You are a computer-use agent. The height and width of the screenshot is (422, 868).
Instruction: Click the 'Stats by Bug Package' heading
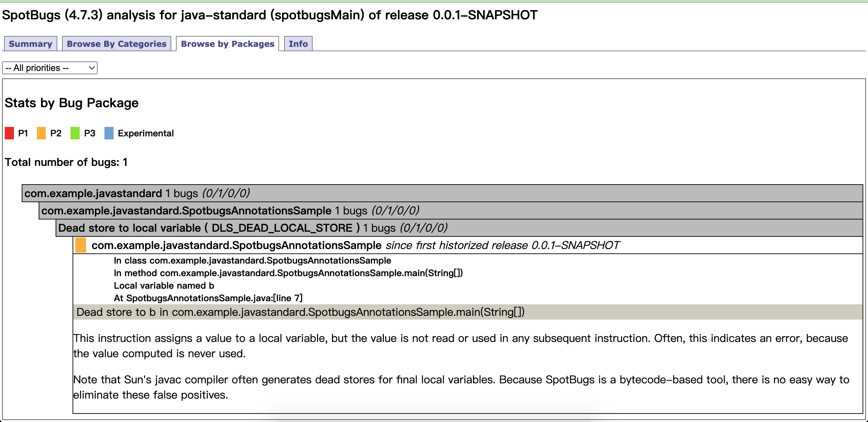[x=72, y=103]
